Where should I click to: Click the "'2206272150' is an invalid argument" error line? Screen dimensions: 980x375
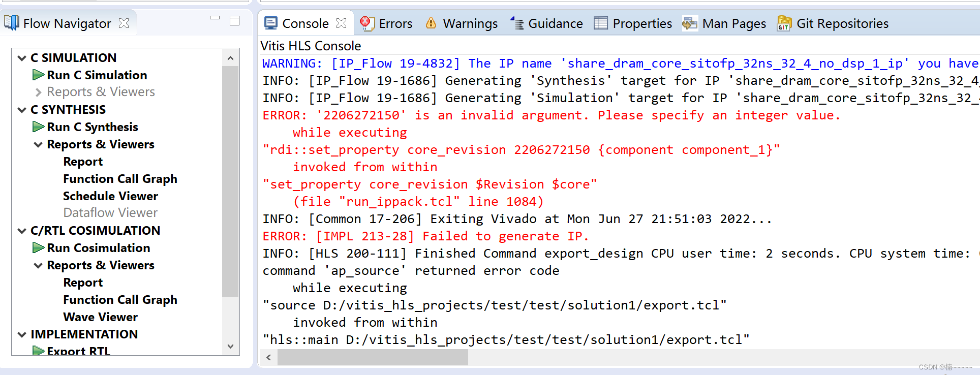point(551,115)
